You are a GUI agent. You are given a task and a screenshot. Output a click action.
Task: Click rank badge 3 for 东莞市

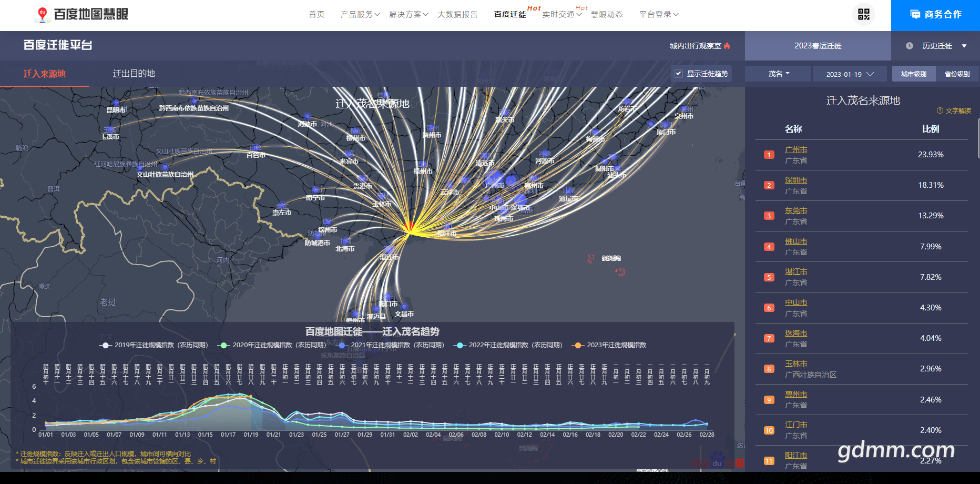769,216
